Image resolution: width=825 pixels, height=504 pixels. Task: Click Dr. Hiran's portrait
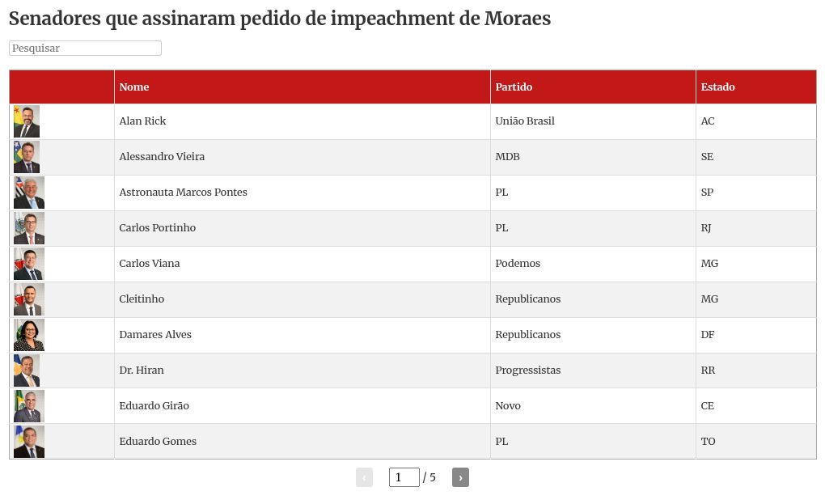pos(27,371)
